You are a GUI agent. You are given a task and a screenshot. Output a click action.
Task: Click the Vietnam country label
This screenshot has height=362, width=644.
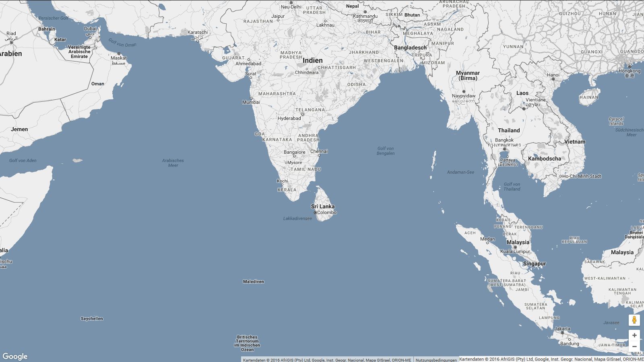[574, 142]
